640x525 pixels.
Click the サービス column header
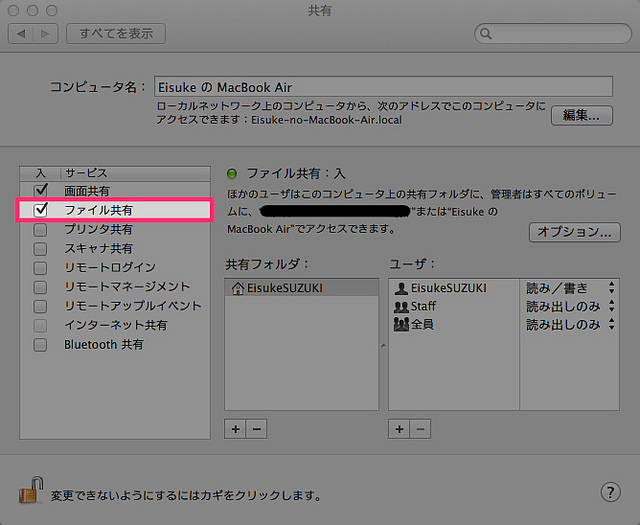[x=136, y=173]
